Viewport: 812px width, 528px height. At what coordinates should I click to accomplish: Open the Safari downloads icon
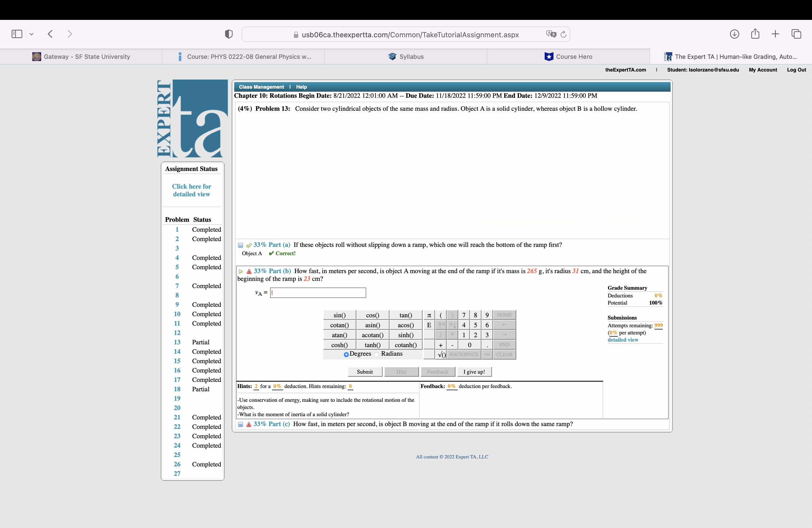(734, 34)
